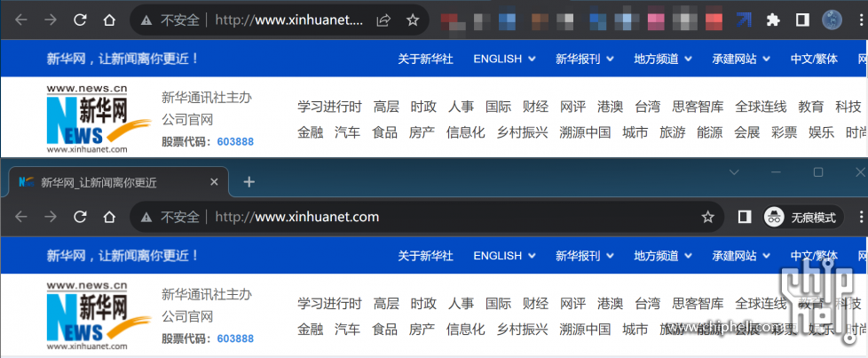868x358 pixels.
Task: Bookmark page with star in top window
Action: (x=413, y=20)
